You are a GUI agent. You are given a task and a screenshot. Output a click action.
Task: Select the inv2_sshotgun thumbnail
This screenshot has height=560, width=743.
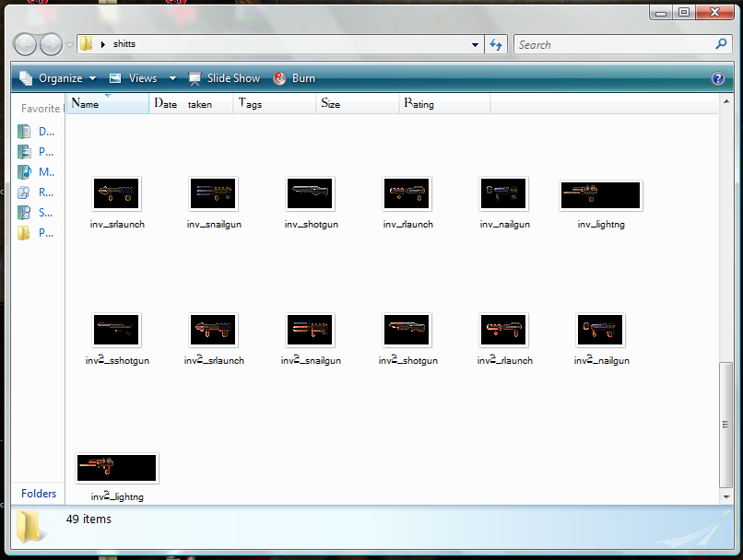click(116, 331)
